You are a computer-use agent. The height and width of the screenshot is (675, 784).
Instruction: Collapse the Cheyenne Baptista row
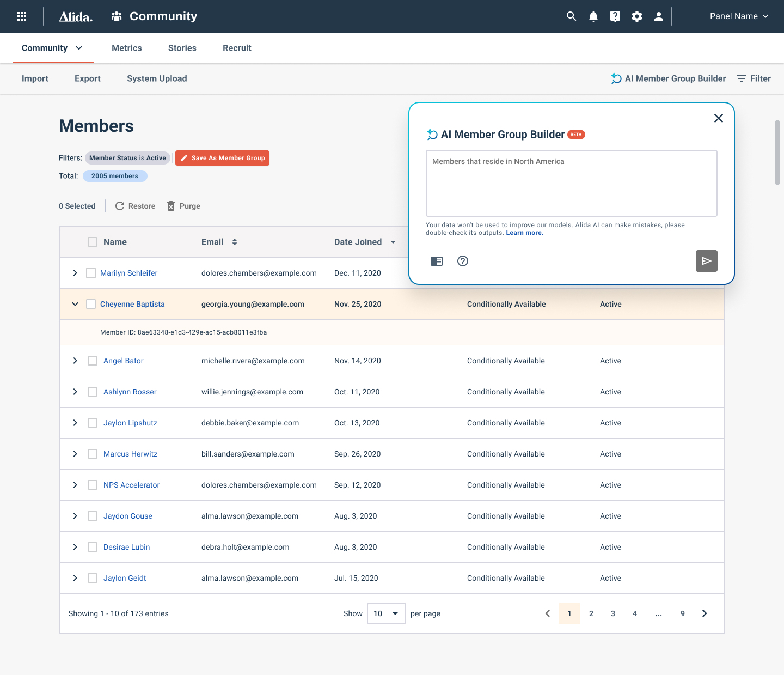[75, 304]
